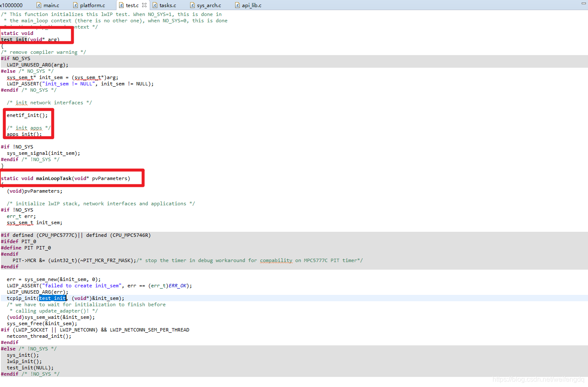This screenshot has height=387, width=588.
Task: Click 'initialize lwIP stack' comment line
Action: coord(101,204)
